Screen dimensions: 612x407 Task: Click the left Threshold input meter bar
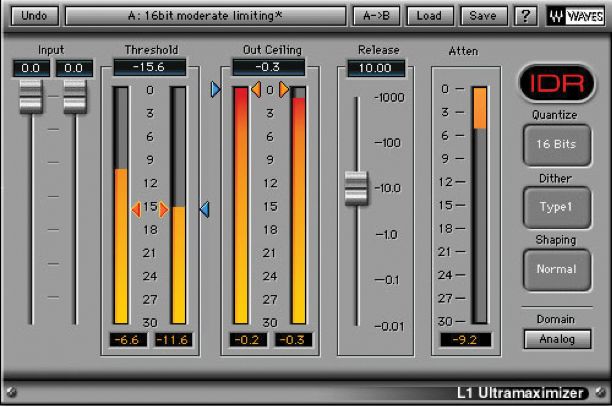tap(121, 205)
